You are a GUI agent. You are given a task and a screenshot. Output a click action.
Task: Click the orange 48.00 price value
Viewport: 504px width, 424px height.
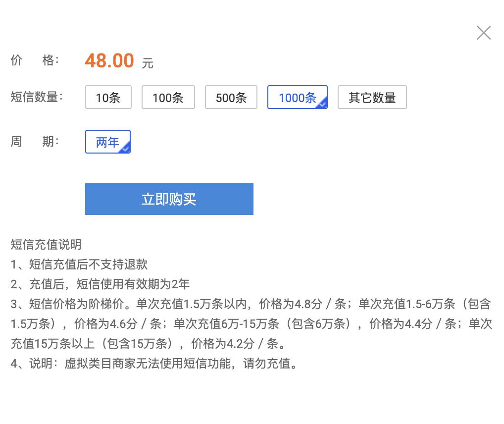[109, 59]
